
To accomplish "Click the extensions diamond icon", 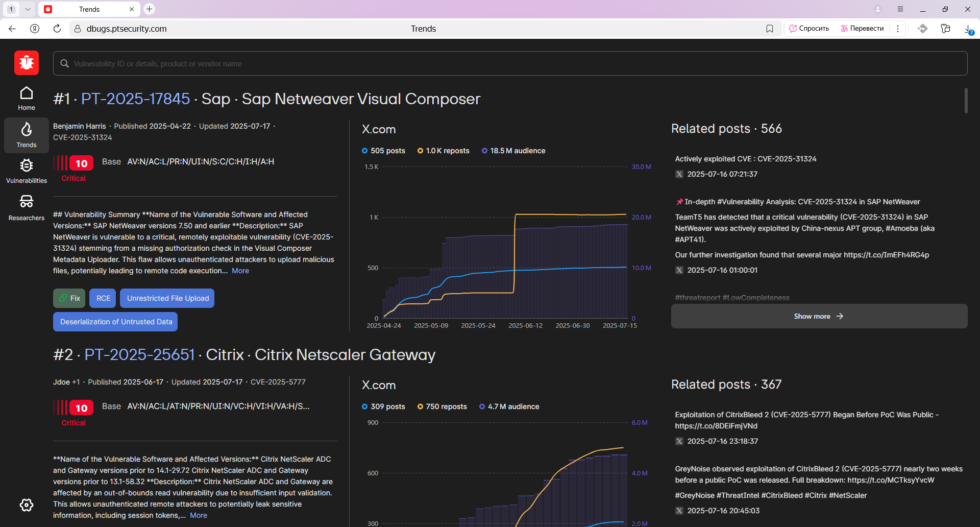I will 922,29.
